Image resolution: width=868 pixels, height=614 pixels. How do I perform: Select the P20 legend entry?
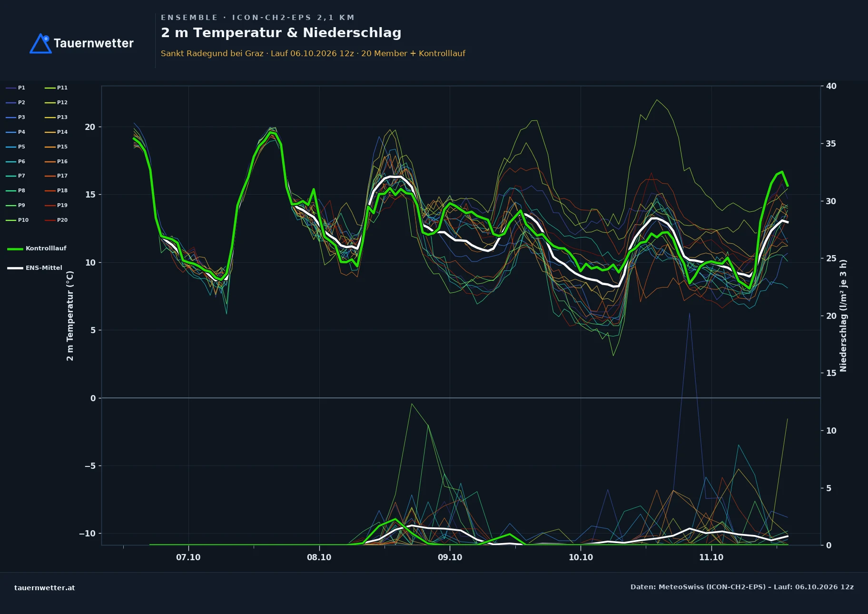coord(56,220)
